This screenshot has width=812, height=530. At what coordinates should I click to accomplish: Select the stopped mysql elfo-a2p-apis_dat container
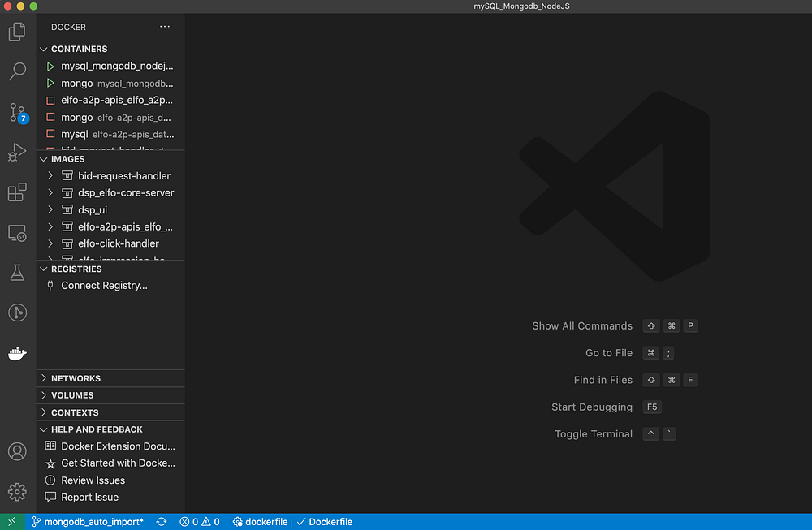point(110,134)
